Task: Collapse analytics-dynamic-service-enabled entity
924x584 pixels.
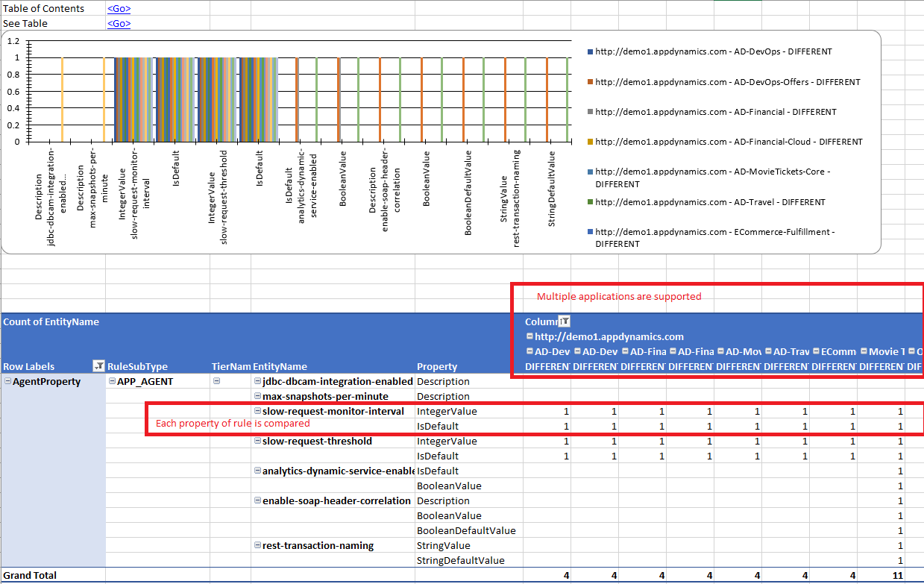Action: click(257, 471)
